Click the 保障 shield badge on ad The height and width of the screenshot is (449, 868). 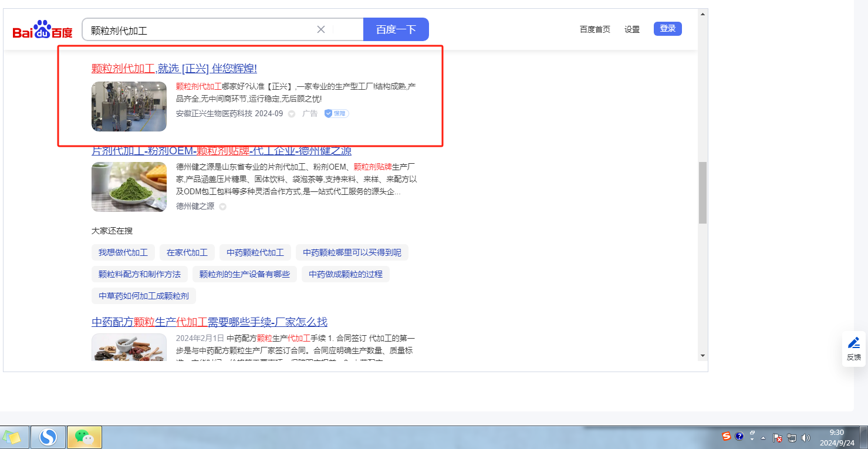coord(337,113)
